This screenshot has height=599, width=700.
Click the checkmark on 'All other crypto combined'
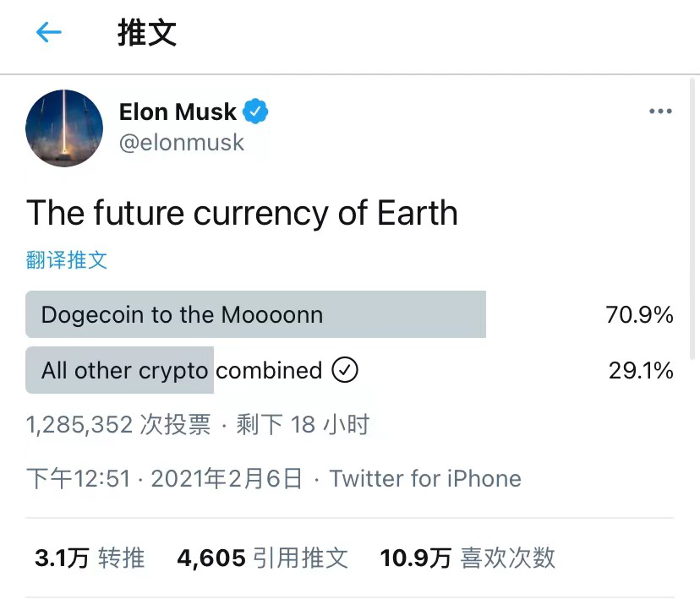[345, 370]
